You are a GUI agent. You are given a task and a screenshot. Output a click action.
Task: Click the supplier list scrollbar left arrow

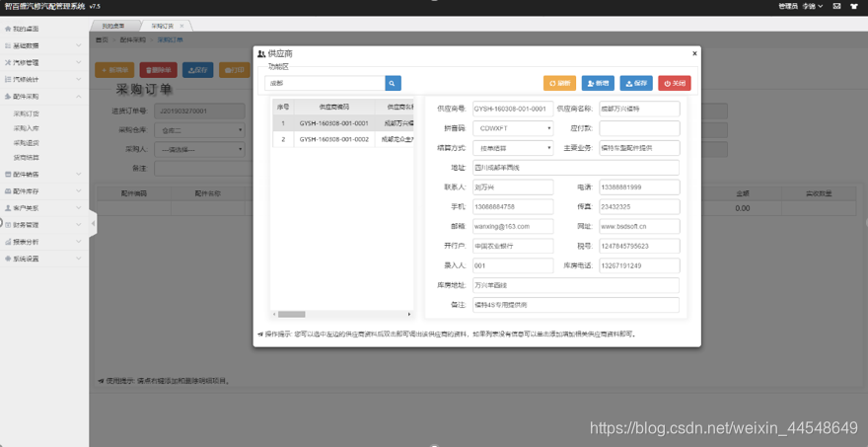(274, 314)
